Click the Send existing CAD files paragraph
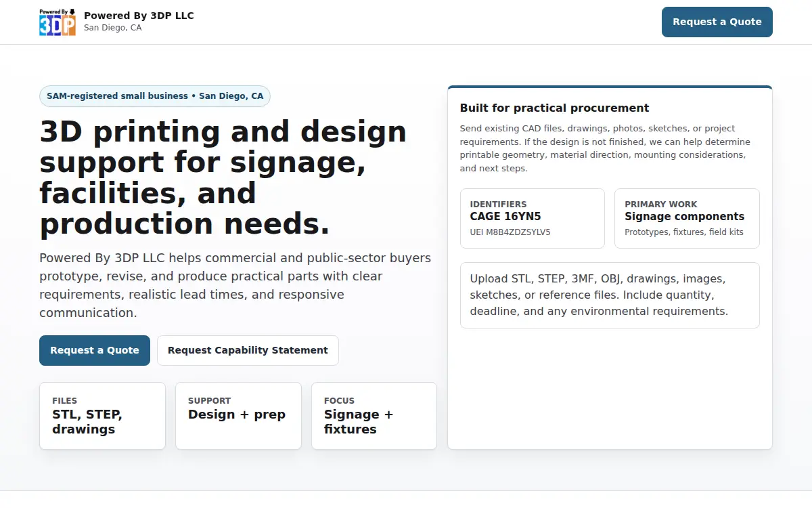This screenshot has height=508, width=812. (605, 148)
